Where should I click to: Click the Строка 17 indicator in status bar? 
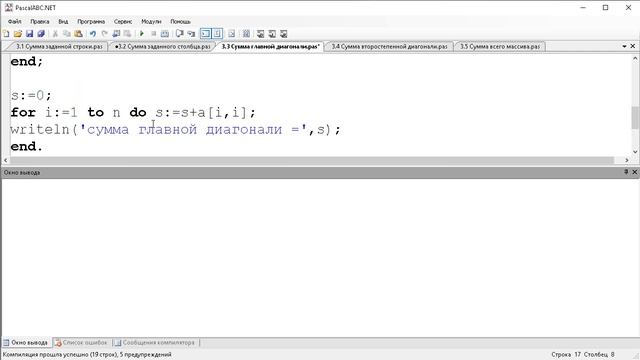[566, 354]
